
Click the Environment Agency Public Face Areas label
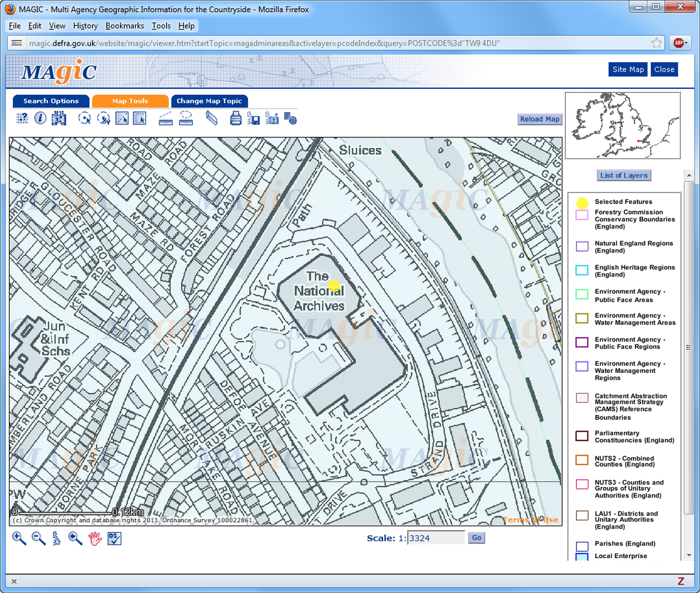630,296
